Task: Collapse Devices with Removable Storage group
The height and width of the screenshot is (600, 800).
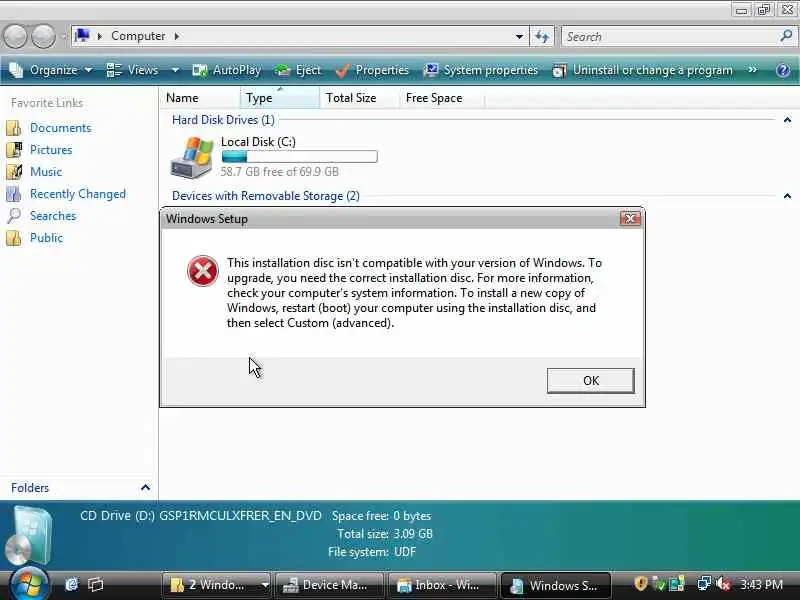Action: [x=787, y=196]
